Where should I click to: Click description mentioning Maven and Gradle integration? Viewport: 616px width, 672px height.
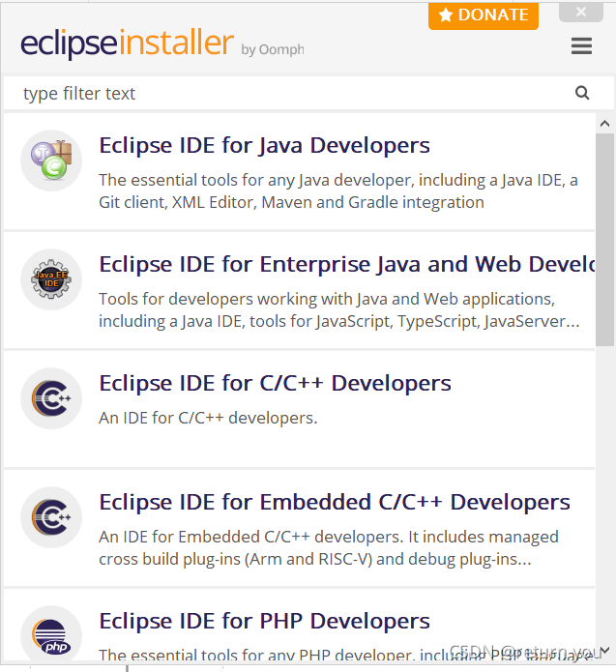coord(338,191)
